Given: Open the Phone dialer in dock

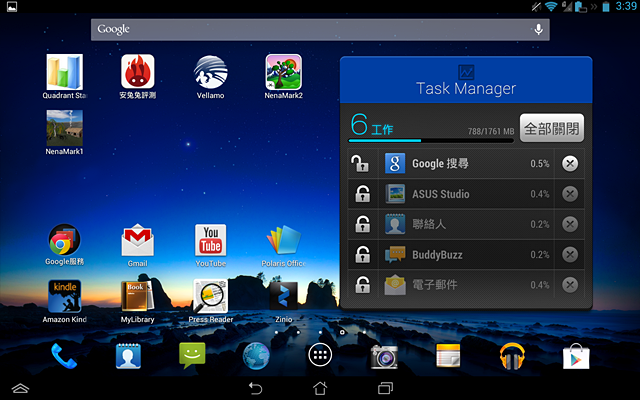Looking at the screenshot, I should point(64,356).
